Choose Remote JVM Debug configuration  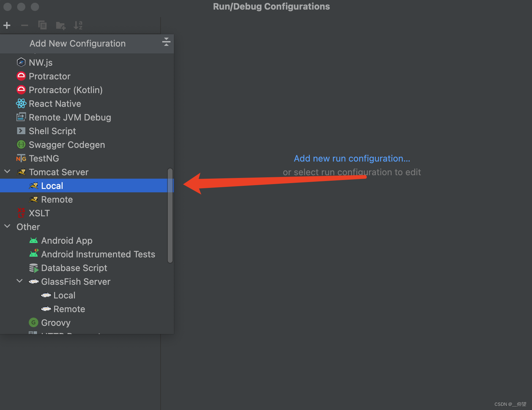(87, 117)
